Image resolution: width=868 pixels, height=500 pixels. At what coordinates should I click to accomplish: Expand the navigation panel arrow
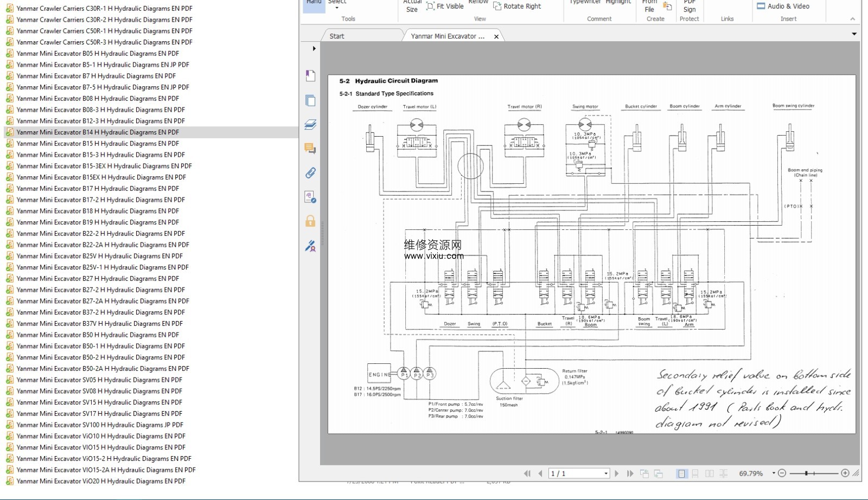click(314, 49)
